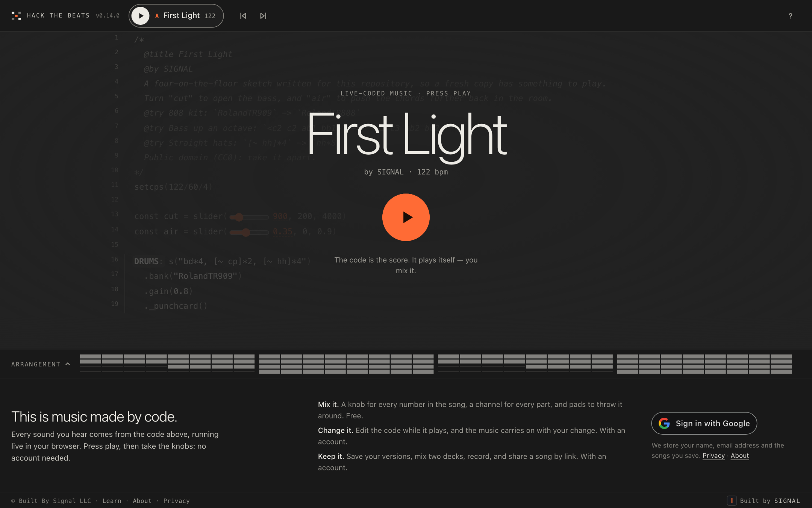Viewport: 812px width, 508px height.
Task: Click the setcps(122/60/4) code line
Action: click(173, 187)
